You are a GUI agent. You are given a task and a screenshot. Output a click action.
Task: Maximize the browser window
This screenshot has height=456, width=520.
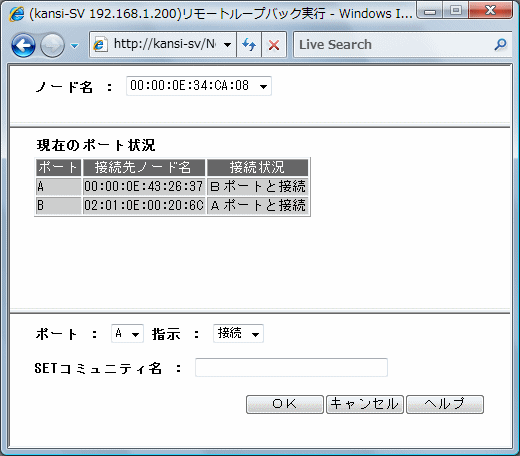(456, 11)
